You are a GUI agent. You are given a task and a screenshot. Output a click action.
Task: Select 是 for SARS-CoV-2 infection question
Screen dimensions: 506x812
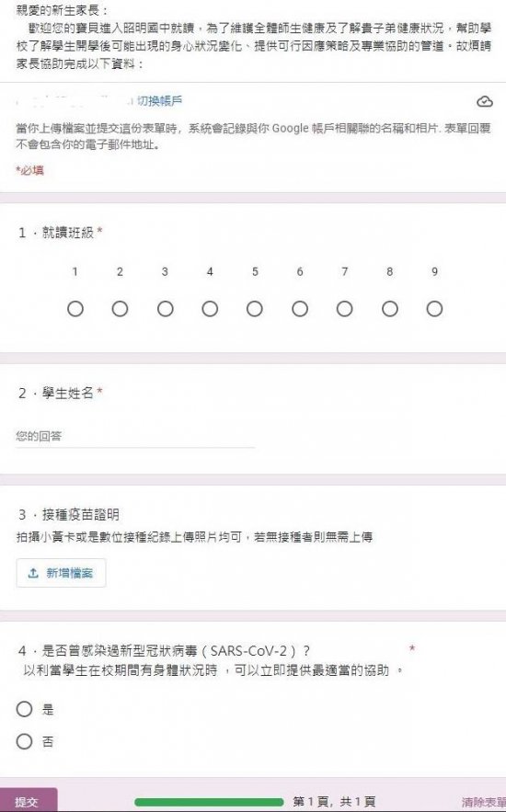24,709
